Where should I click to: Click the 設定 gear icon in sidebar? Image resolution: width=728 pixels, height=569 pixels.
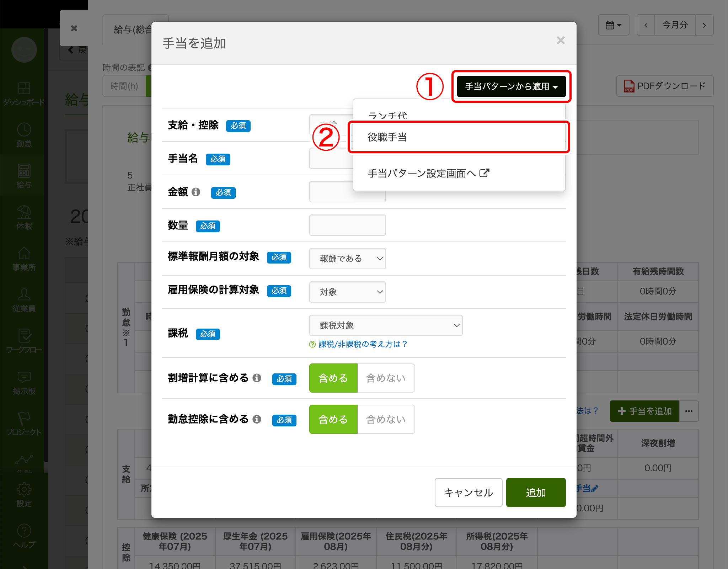24,490
